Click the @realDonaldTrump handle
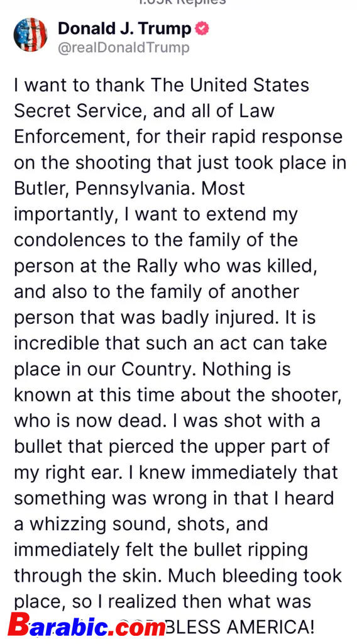This screenshot has width=357, height=644. (124, 48)
